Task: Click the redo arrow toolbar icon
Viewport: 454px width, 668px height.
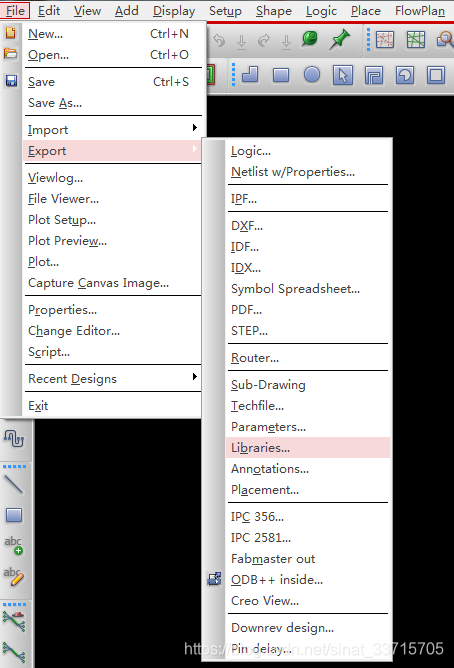Action: pos(264,41)
